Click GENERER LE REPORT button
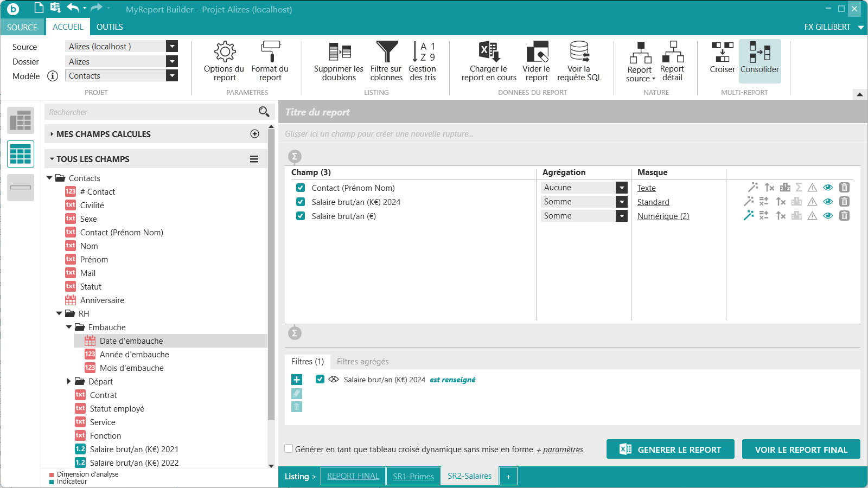Viewport: 868px width, 488px height. tap(671, 450)
